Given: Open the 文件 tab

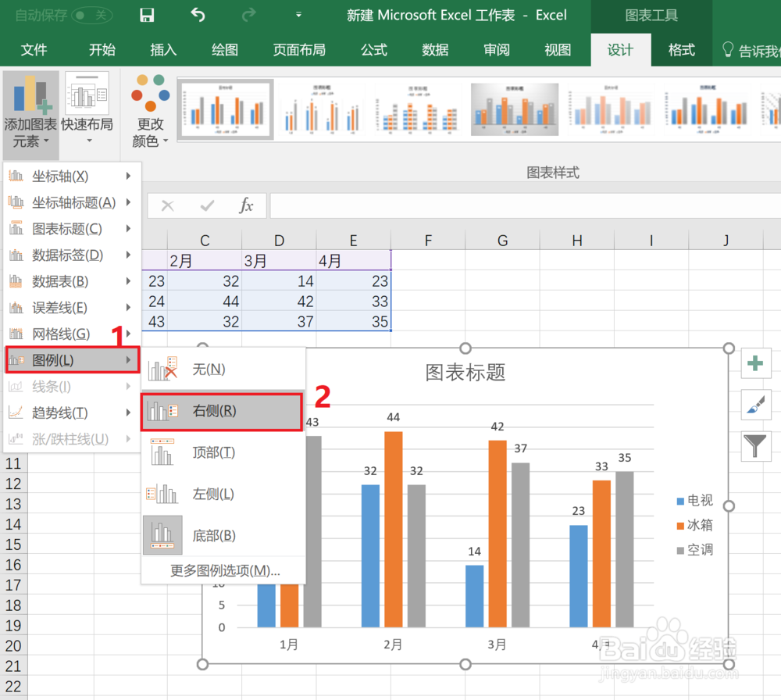Looking at the screenshot, I should (x=34, y=50).
